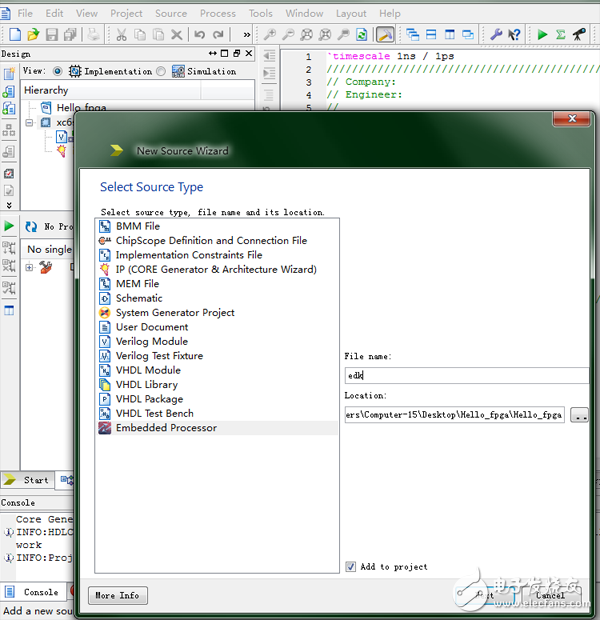The height and width of the screenshot is (620, 600).
Task: Click the New file toolbar icon
Action: 14,35
